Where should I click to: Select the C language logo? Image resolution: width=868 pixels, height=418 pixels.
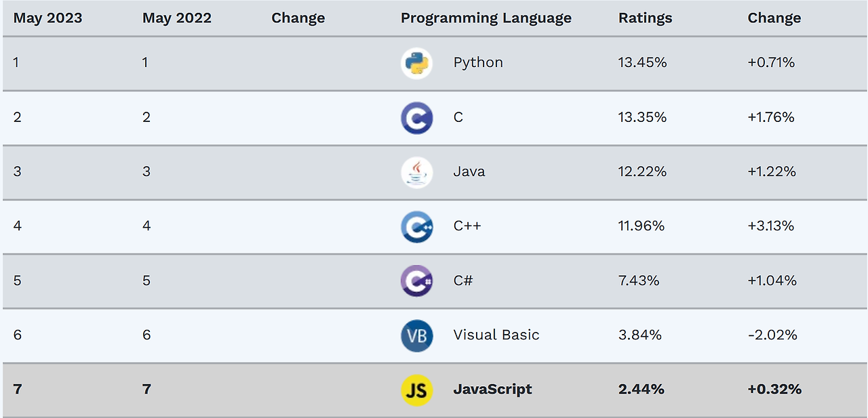[416, 117]
